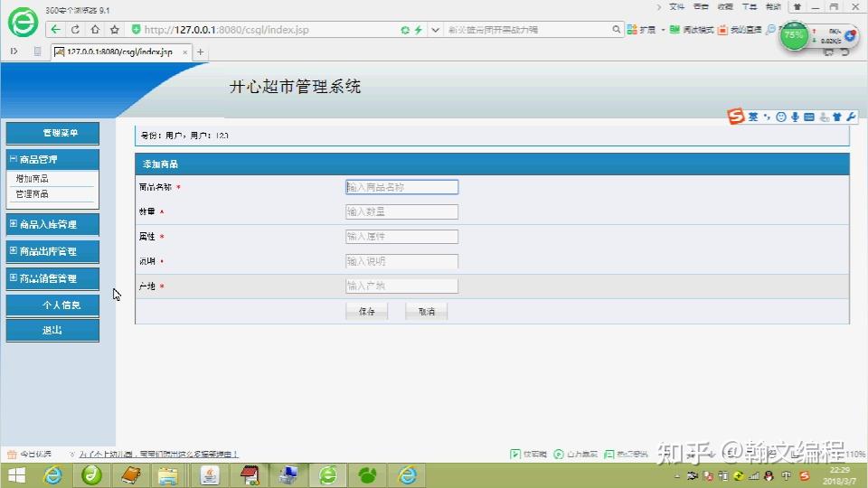Screen dimensions: 868x488
Task: Collapse the 商品管理 menu section
Action: tap(14, 159)
